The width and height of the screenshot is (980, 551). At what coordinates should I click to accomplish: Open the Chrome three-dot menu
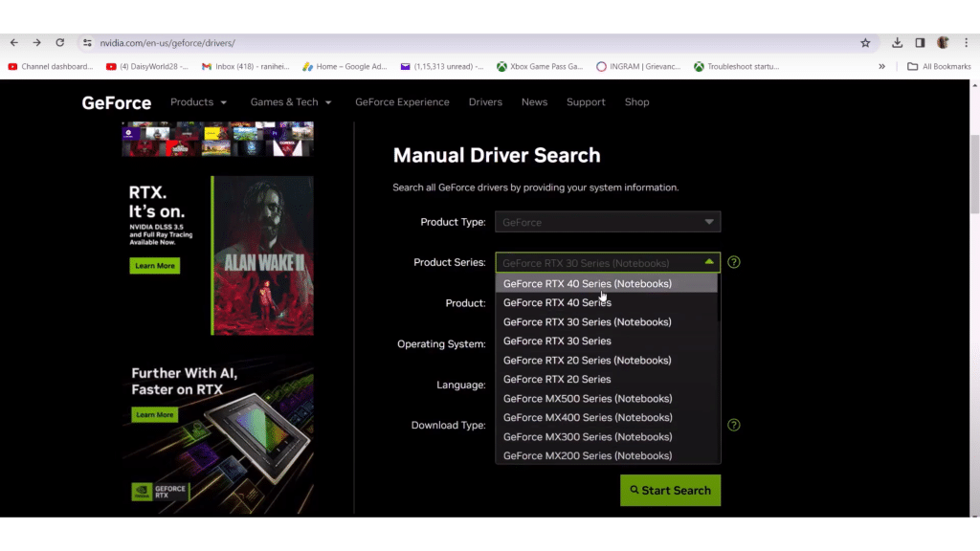(967, 42)
